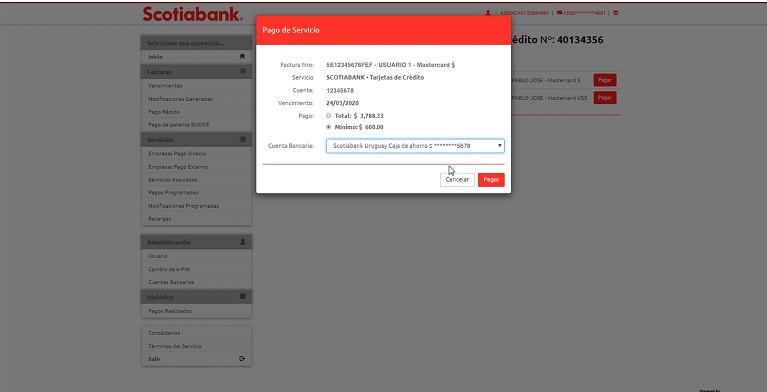Viewport: 767px width, 392px height.
Task: Open Pago Rápido menu item
Action: [x=196, y=112]
